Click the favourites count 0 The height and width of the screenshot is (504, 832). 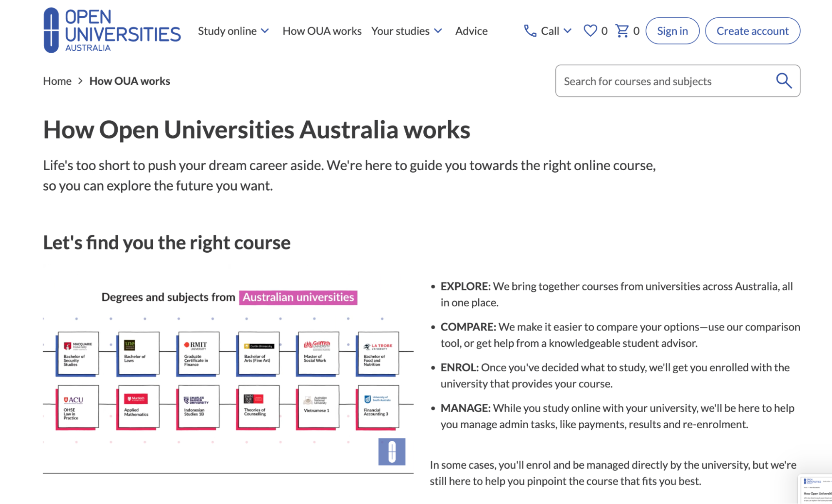(x=604, y=31)
